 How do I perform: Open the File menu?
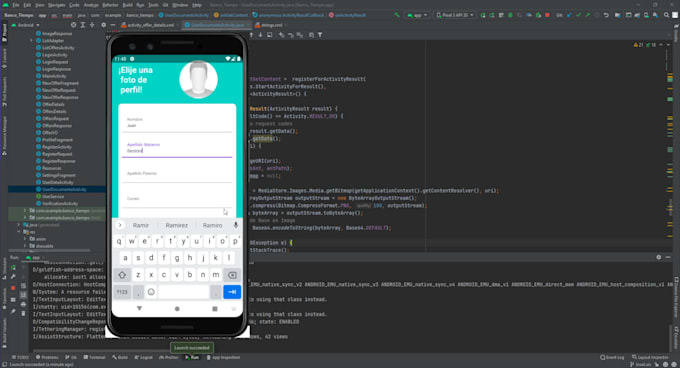click(16, 5)
